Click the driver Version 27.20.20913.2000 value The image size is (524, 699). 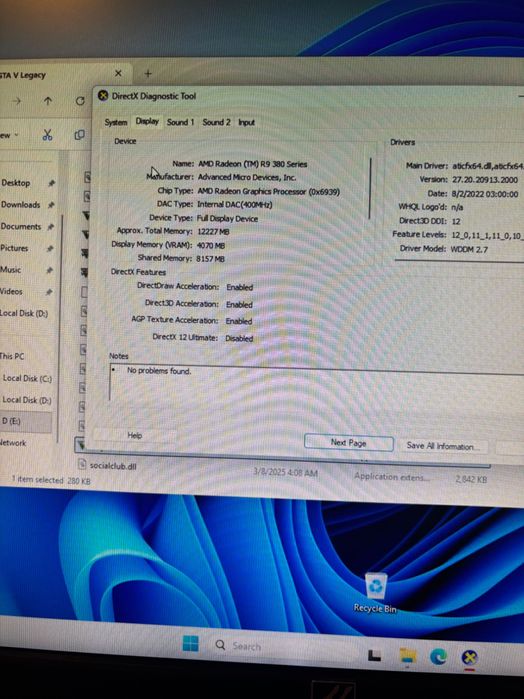(x=485, y=180)
